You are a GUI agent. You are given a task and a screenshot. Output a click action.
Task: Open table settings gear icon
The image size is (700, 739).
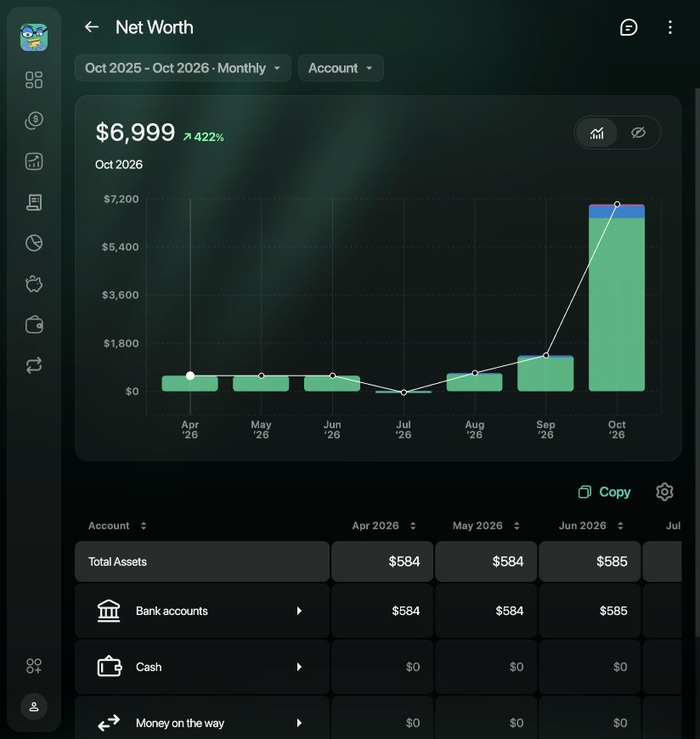[664, 492]
